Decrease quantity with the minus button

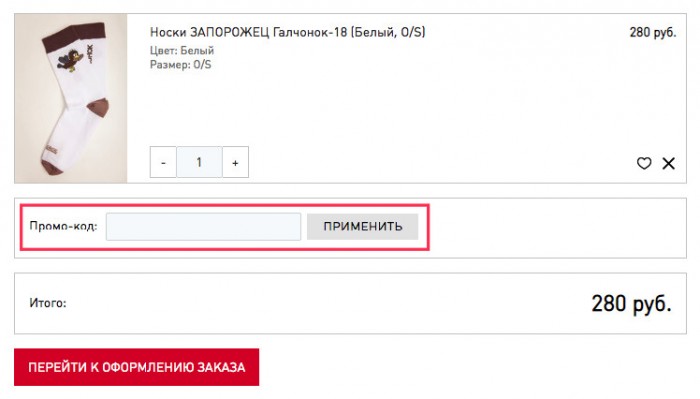pos(163,162)
